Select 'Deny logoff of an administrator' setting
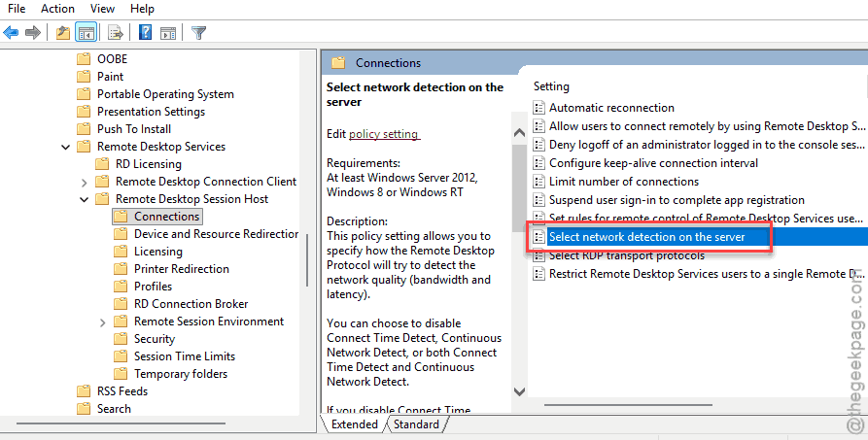Image resolution: width=868 pixels, height=440 pixels. click(707, 145)
